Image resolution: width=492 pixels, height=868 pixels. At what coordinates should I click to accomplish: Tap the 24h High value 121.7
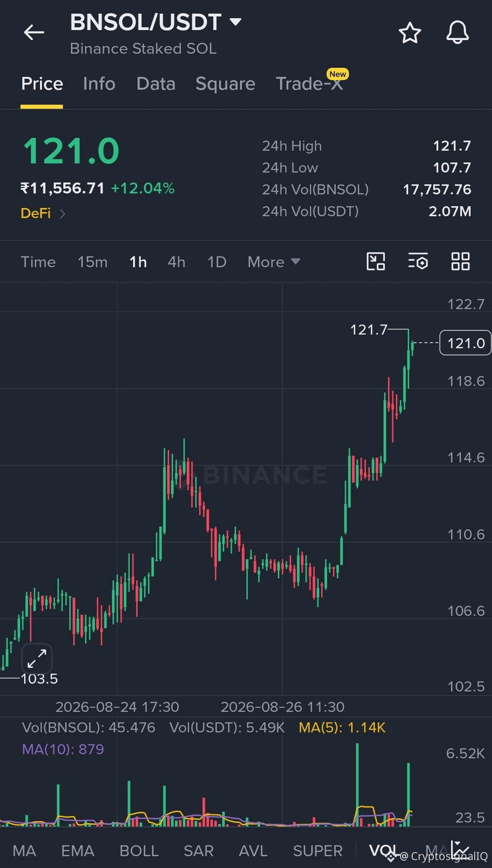pos(452,146)
